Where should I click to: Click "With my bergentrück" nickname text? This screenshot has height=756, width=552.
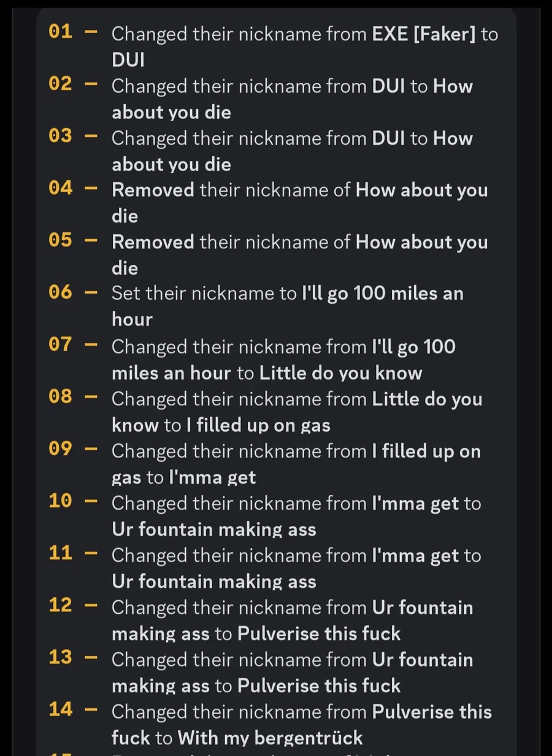pyautogui.click(x=270, y=738)
